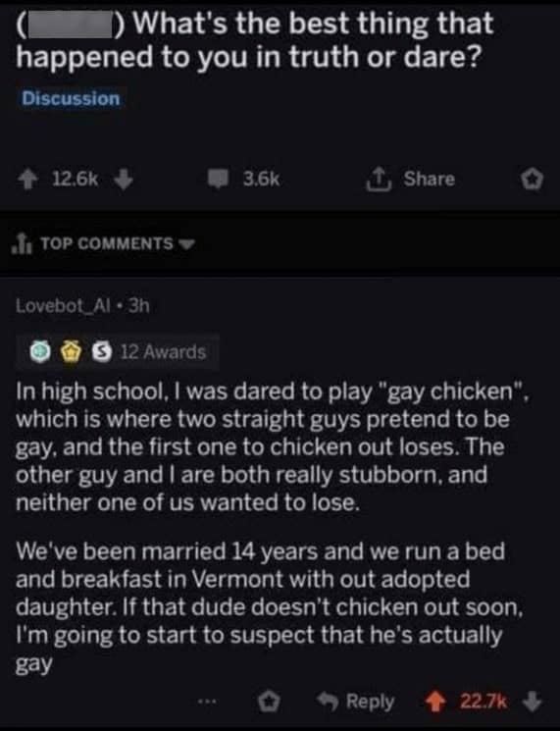The width and height of the screenshot is (560, 731).
Task: Click the gold award badge icon
Action: [x=70, y=352]
